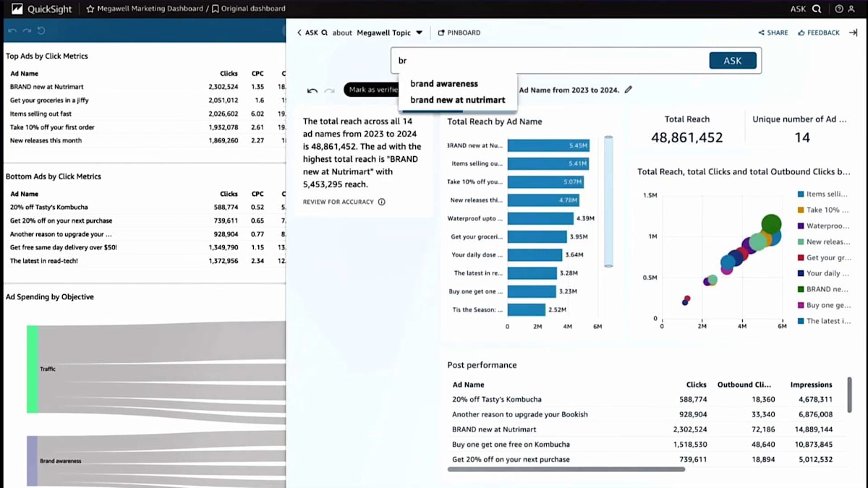Open the 'Original dashboard' breadcrumb
The height and width of the screenshot is (488, 868).
tap(253, 9)
